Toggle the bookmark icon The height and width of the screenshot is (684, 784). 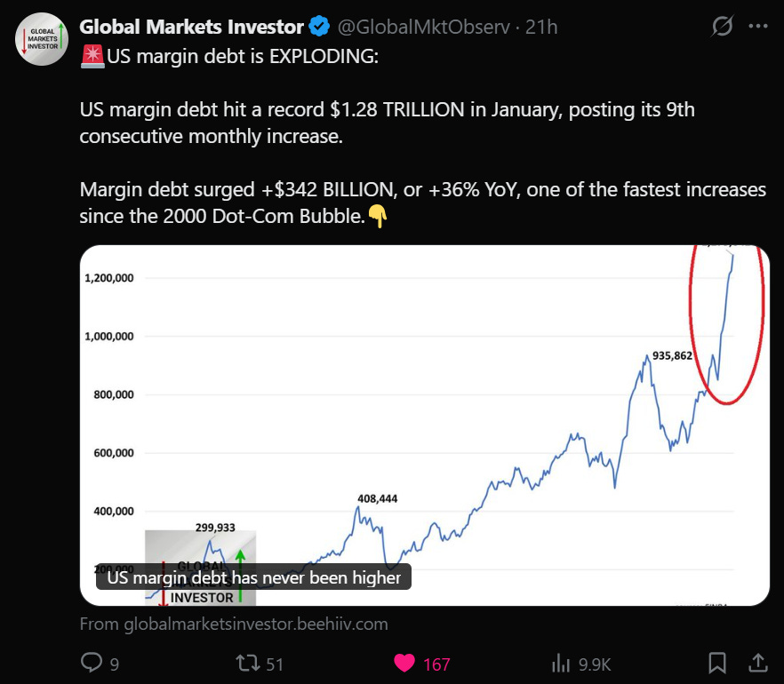pos(717,663)
